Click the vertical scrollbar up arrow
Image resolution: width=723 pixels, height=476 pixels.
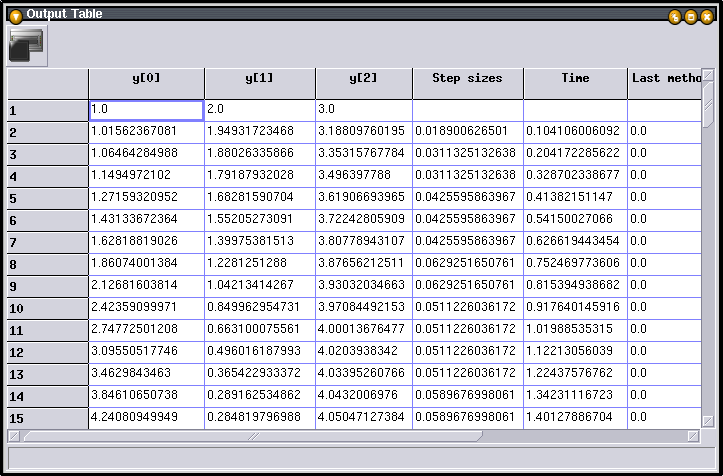(708, 76)
